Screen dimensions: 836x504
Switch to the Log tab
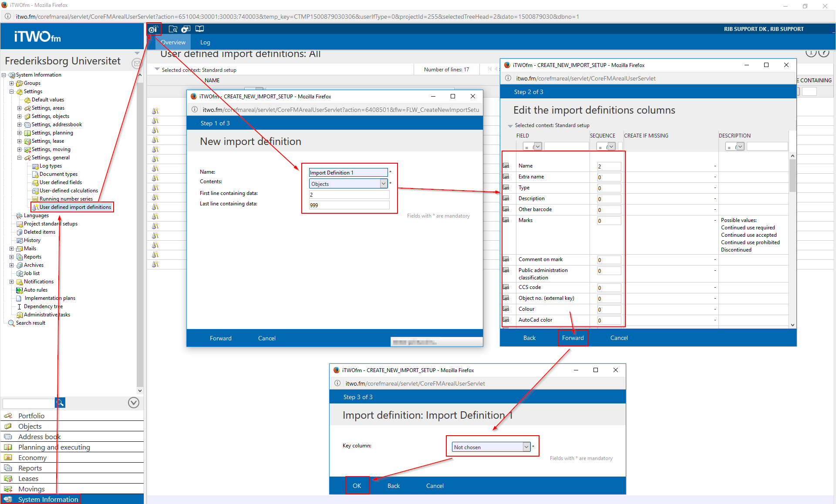coord(205,42)
